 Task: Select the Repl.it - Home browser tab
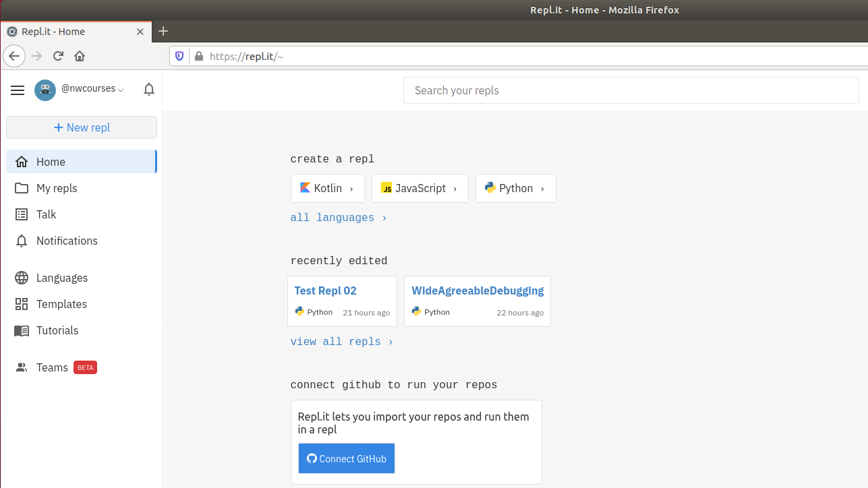point(76,31)
